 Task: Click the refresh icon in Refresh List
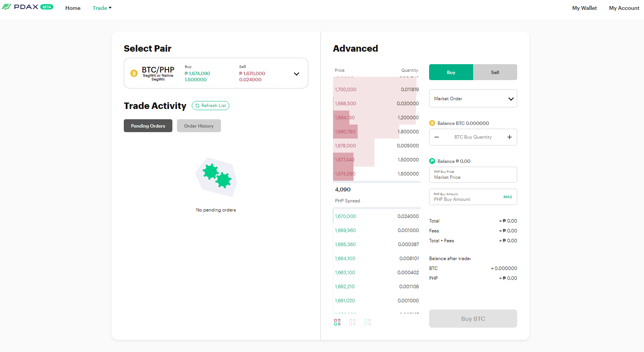point(197,106)
